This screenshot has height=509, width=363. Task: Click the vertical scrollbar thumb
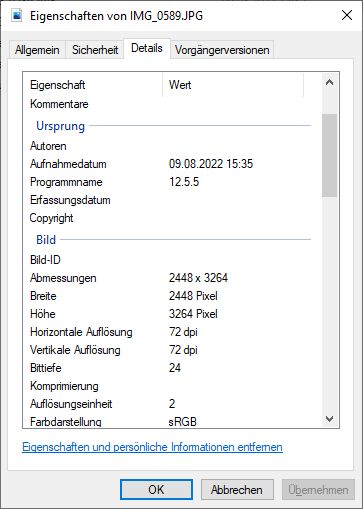click(x=329, y=155)
